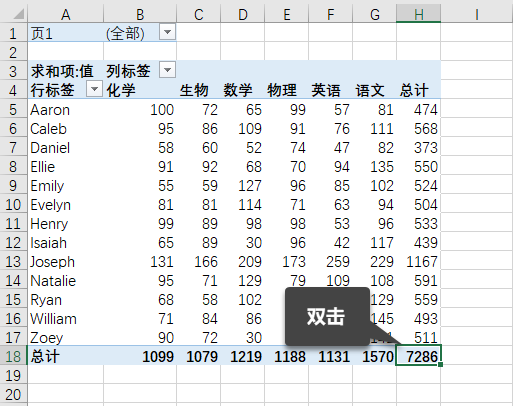
Task: Select the Joseph row label
Action: (x=66, y=262)
